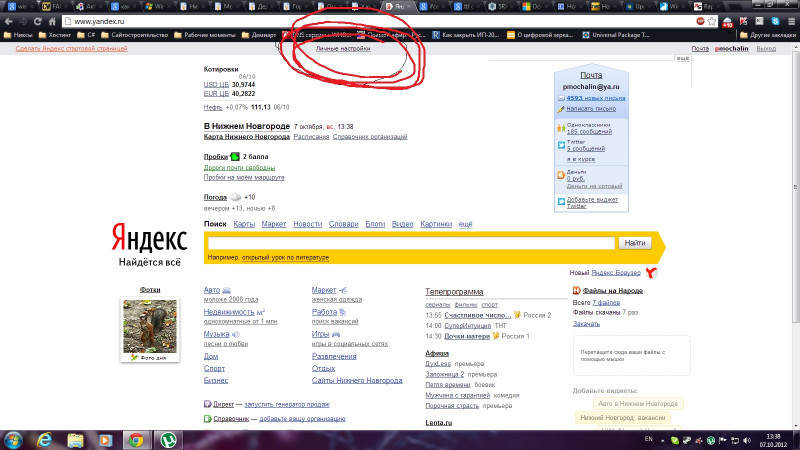
Task: Click the Twitter icon in the mail widget
Action: (561, 145)
